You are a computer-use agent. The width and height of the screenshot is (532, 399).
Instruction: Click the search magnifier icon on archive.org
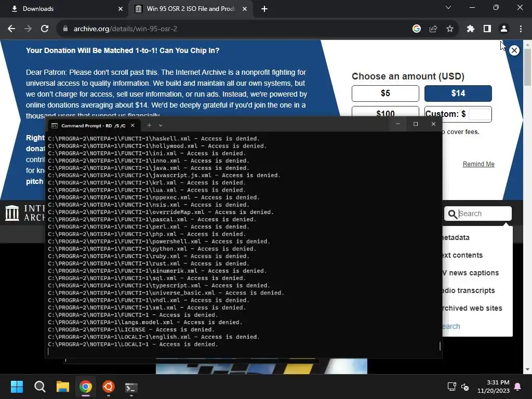(453, 214)
